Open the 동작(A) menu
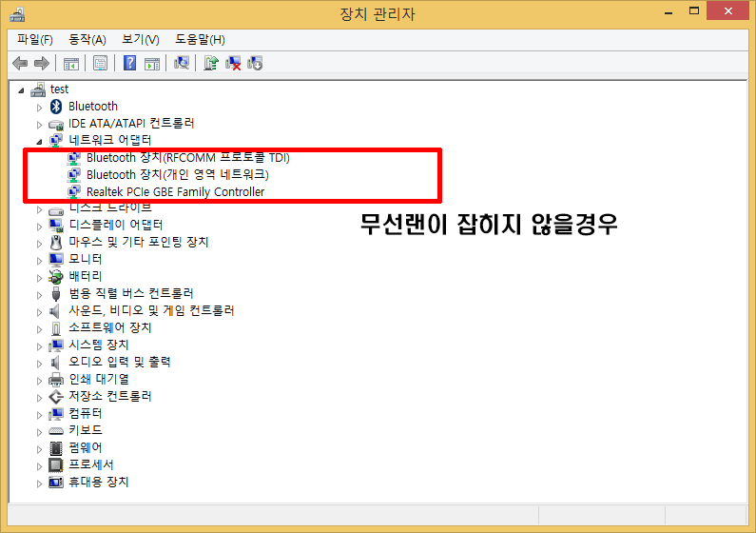 click(87, 40)
